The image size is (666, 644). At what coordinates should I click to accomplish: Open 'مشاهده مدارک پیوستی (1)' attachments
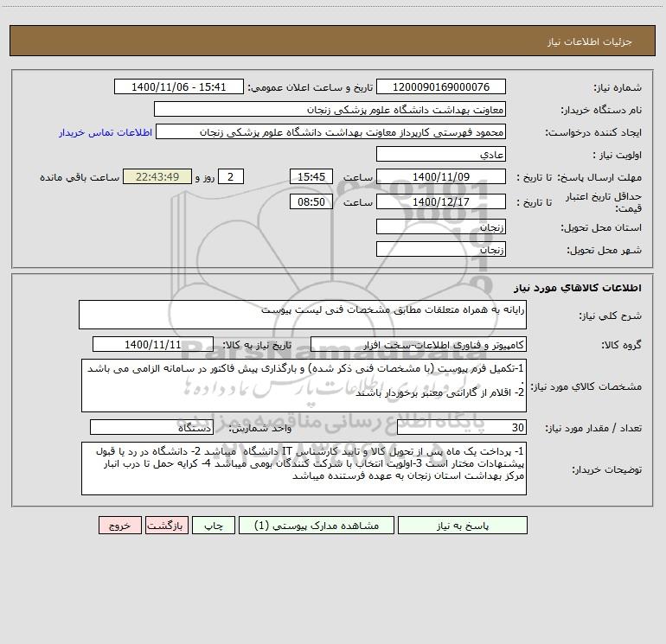pyautogui.click(x=317, y=525)
